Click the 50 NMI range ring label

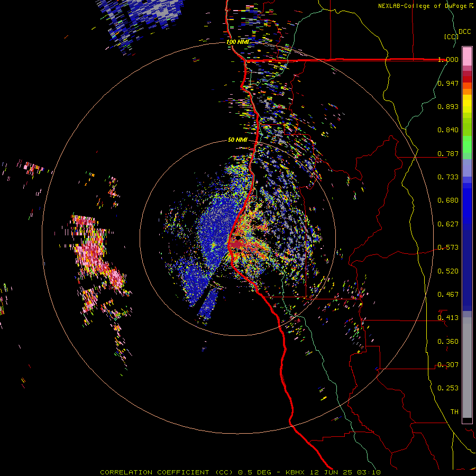[x=237, y=140]
